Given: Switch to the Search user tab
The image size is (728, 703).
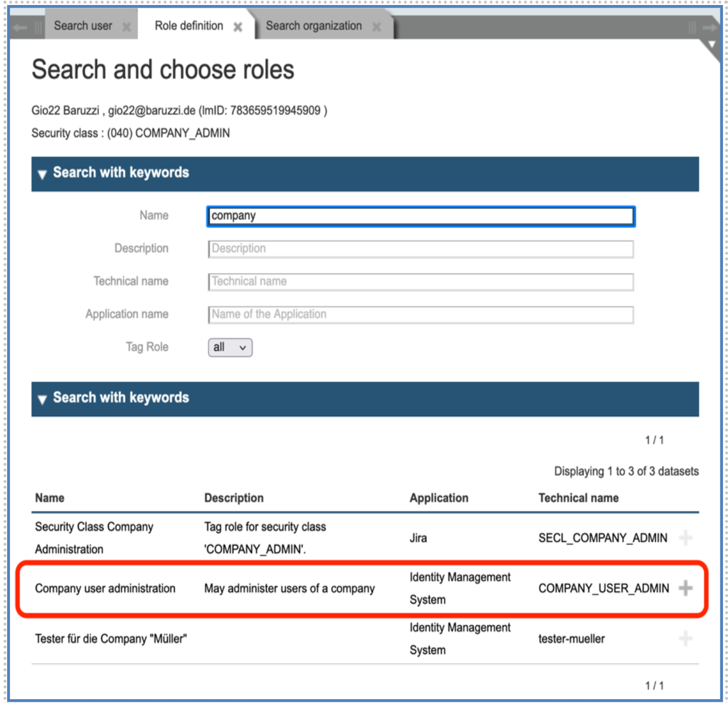Looking at the screenshot, I should [84, 25].
